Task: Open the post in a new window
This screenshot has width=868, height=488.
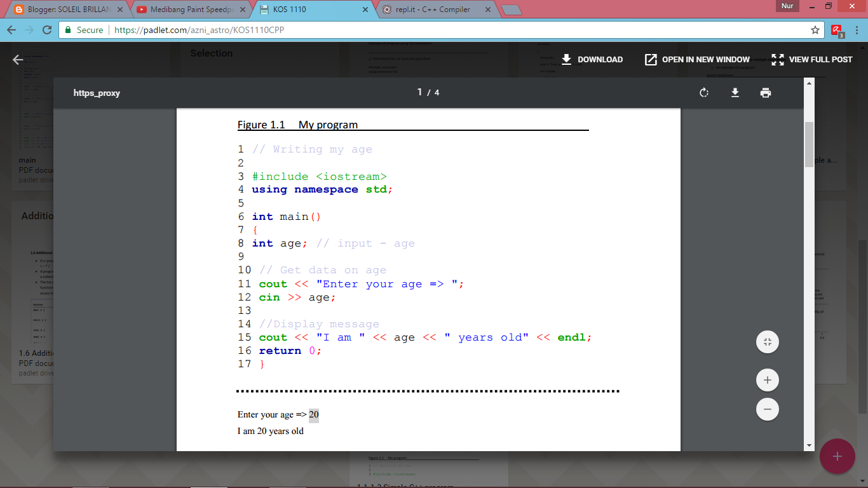Action: coord(697,59)
